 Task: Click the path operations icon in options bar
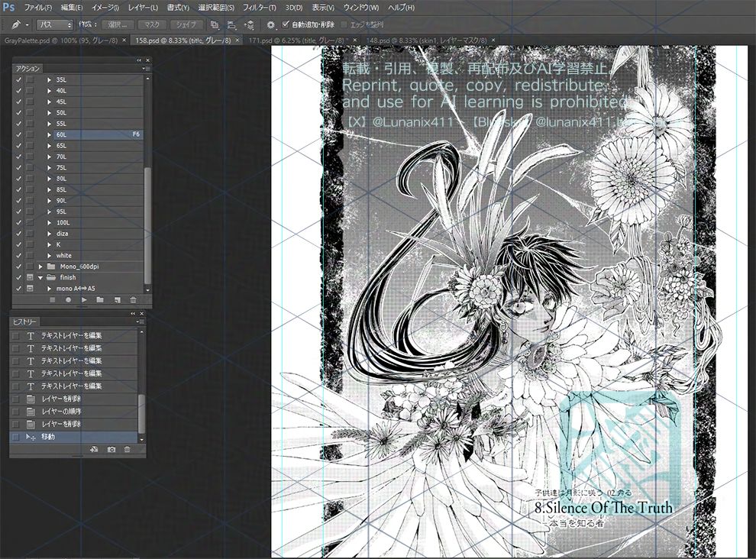pyautogui.click(x=215, y=24)
